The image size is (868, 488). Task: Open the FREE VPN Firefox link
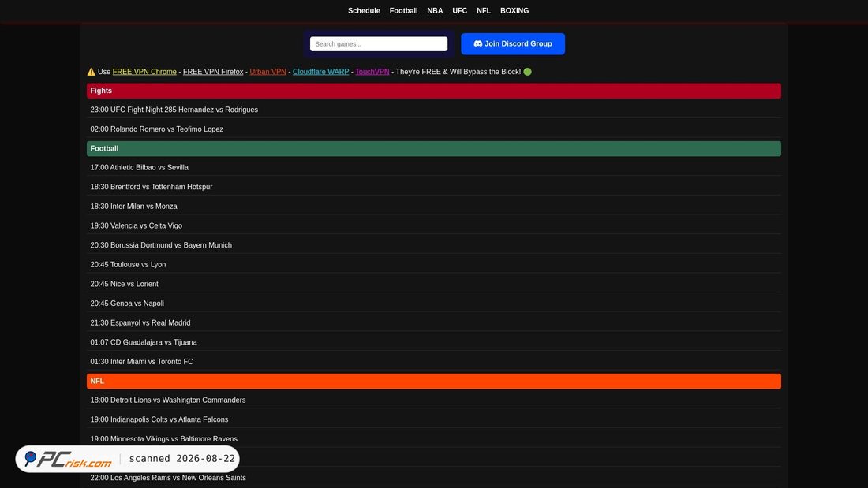[x=213, y=72]
